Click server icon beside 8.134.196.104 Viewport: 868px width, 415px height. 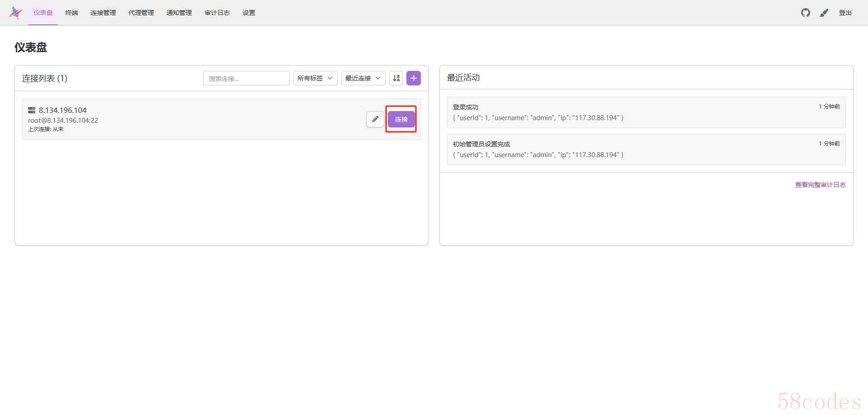coord(32,110)
